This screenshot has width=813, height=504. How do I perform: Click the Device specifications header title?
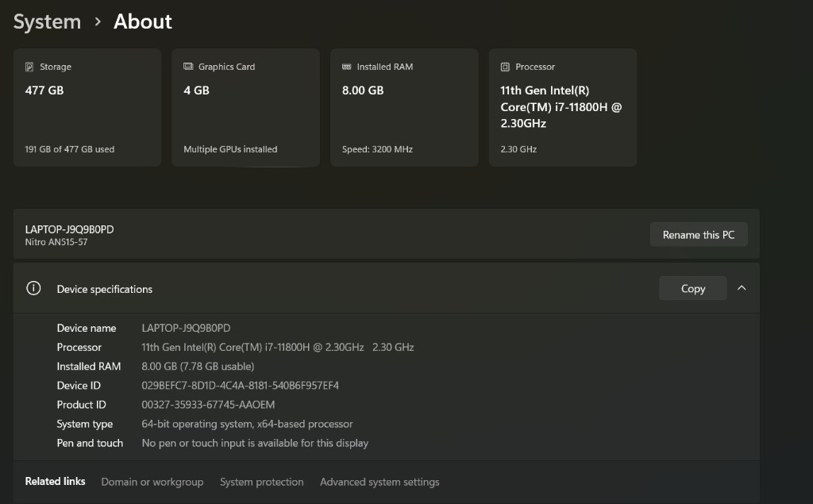point(104,289)
